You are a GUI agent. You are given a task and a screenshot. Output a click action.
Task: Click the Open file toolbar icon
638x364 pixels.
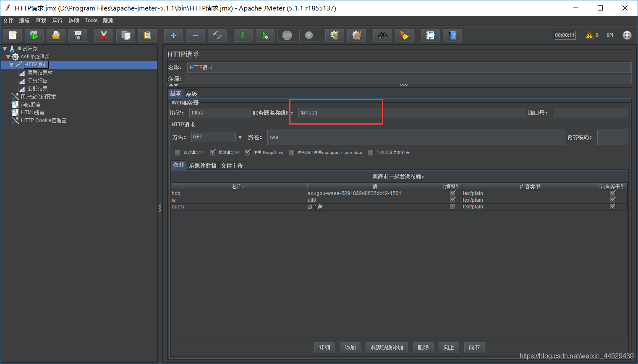tap(56, 35)
